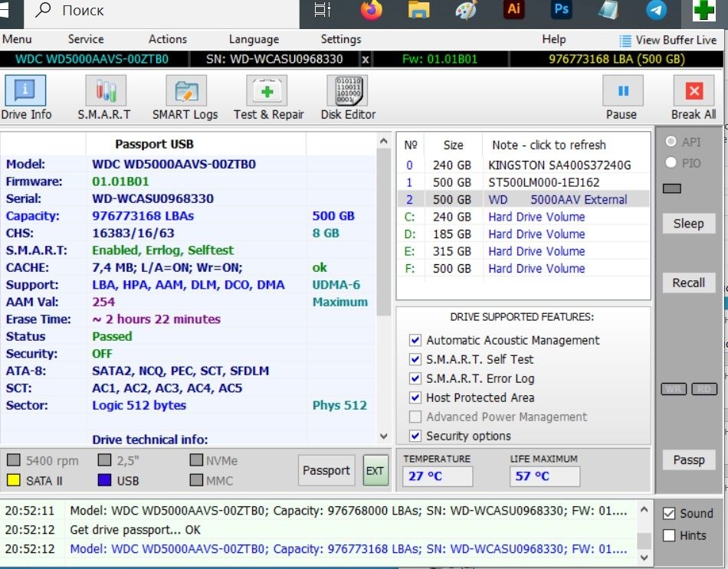
Task: Toggle Advanced Power Management checkbox
Action: tap(415, 417)
